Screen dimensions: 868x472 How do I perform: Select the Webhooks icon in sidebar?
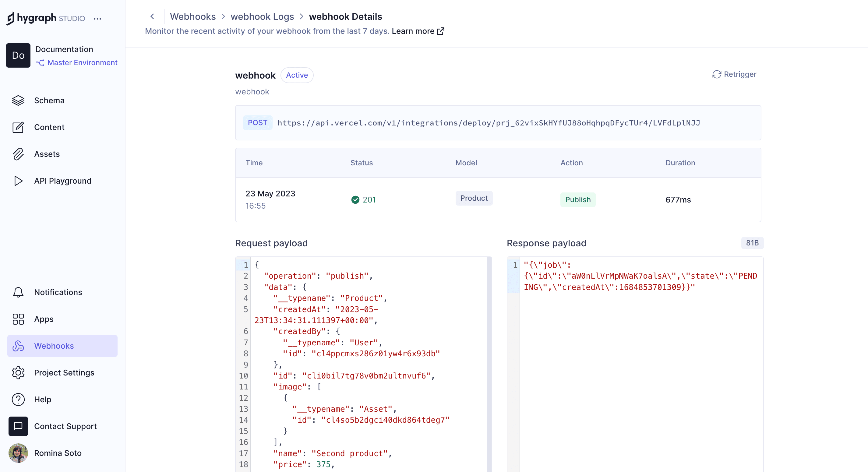point(18,346)
